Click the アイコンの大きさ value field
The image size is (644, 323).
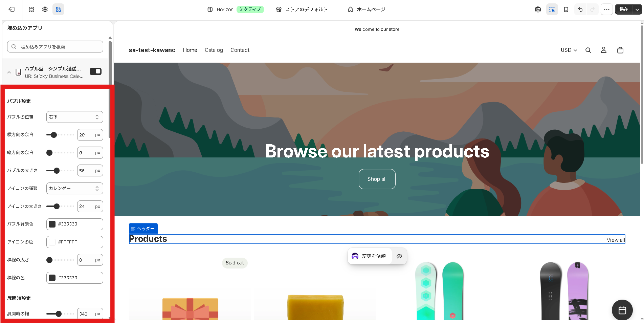(x=90, y=206)
